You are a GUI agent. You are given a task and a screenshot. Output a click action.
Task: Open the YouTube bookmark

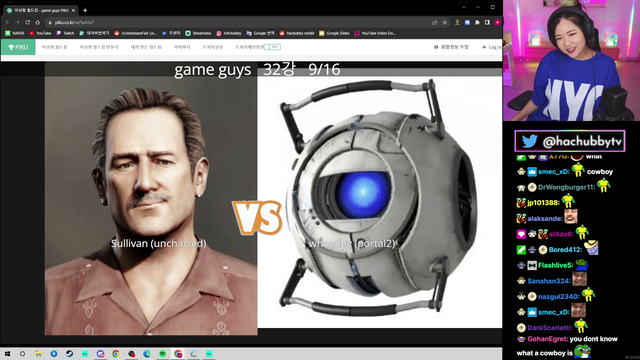40,33
